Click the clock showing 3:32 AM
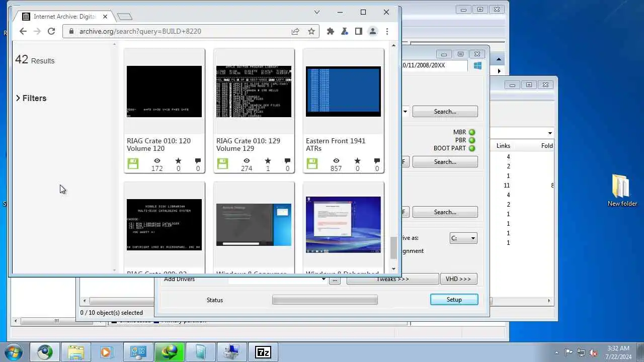The width and height of the screenshot is (644, 362). coord(618,348)
